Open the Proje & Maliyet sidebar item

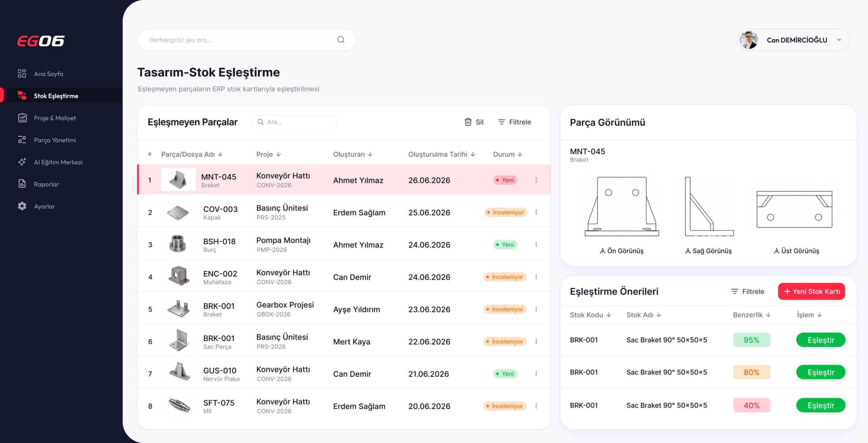click(x=55, y=118)
